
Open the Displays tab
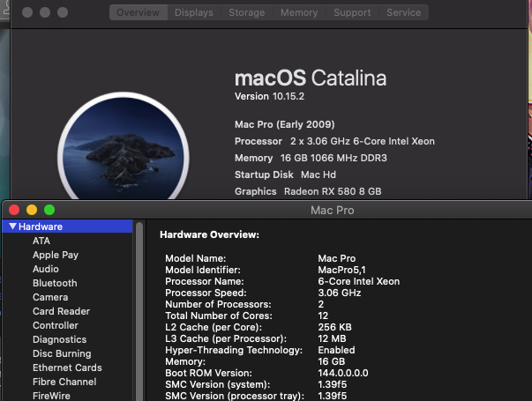coord(194,12)
